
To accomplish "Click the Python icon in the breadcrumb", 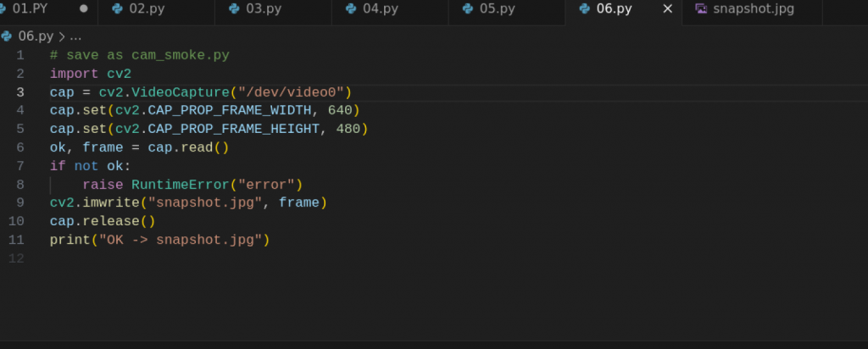I will tap(6, 36).
